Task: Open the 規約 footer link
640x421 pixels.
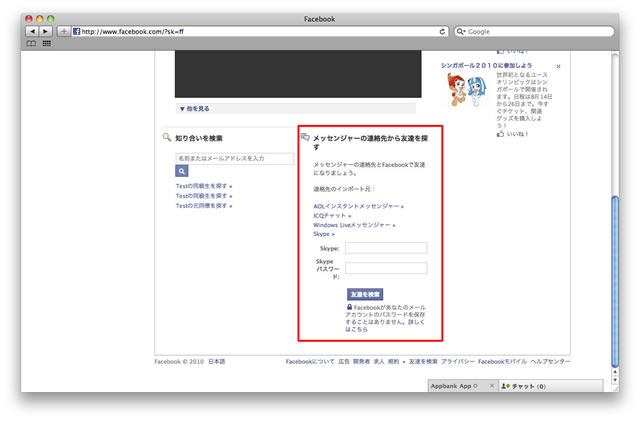Action: [393, 361]
